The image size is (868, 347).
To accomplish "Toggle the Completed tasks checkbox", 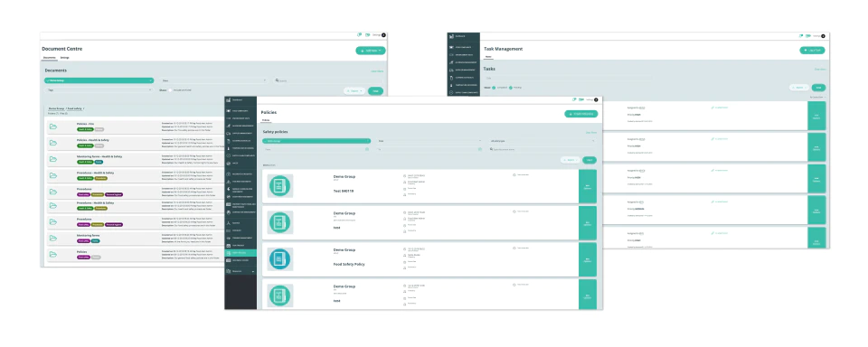I will [x=494, y=88].
